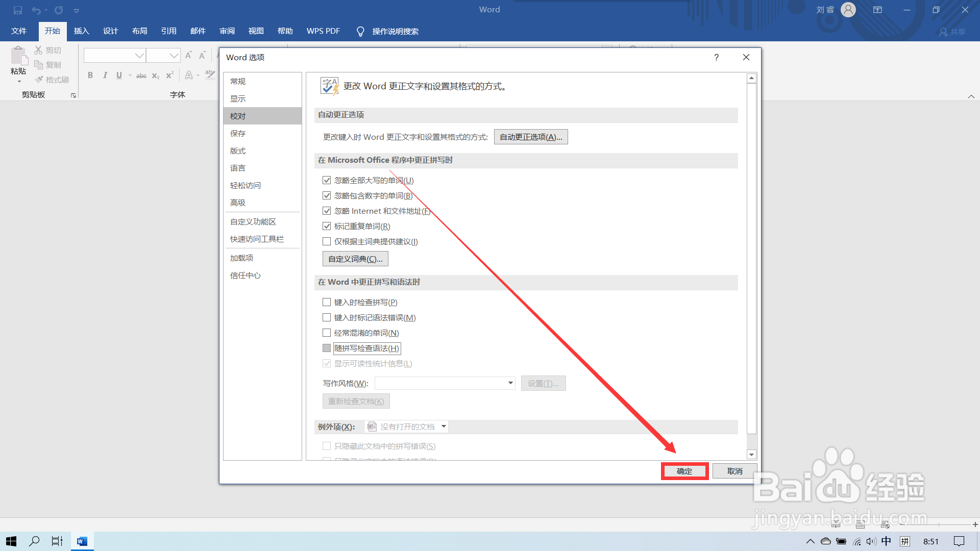
Task: Select 保存 in options sidebar
Action: pos(262,133)
